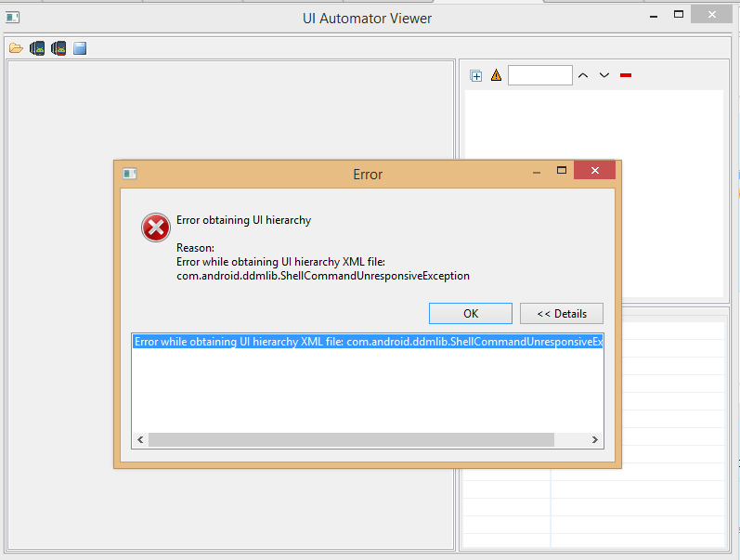Click the left arrow of the details scrollbar
This screenshot has width=740, height=560.
(x=140, y=439)
